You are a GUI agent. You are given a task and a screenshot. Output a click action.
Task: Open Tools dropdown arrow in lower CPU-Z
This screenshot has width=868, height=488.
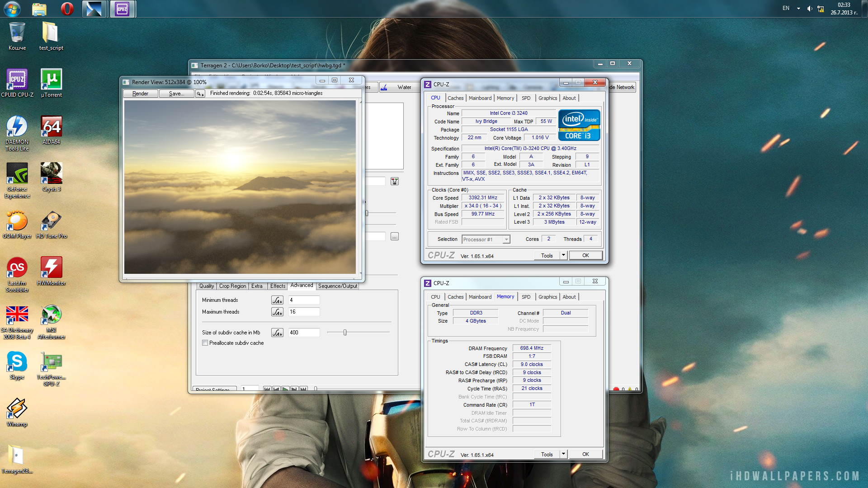(x=563, y=454)
